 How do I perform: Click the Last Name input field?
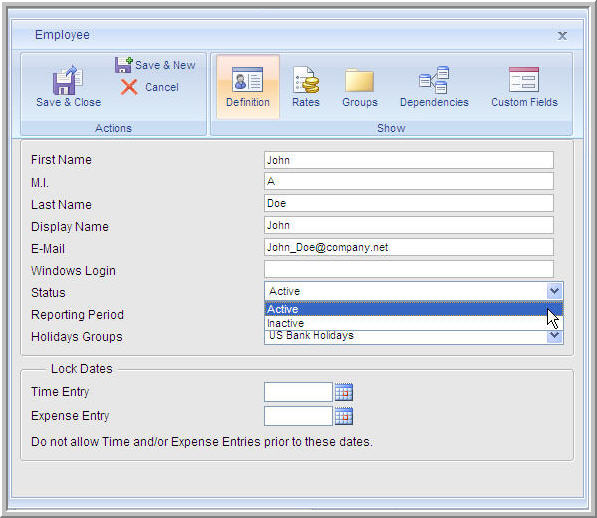409,203
